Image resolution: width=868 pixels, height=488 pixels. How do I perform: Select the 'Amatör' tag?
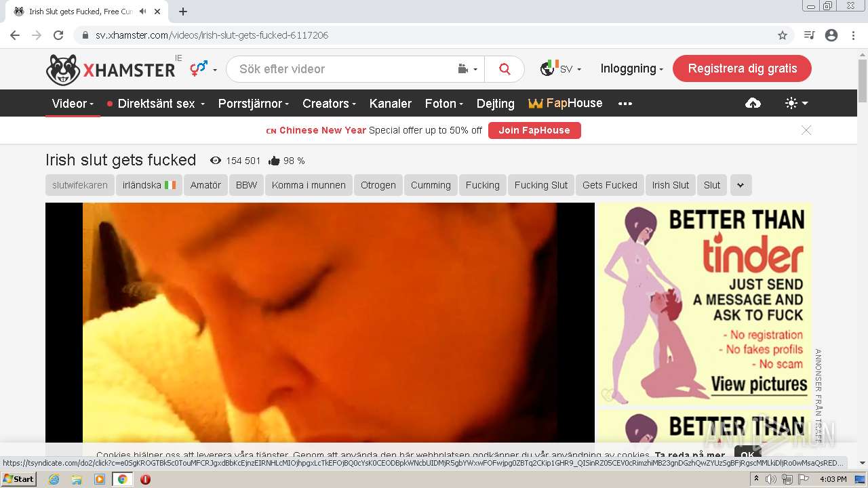205,185
